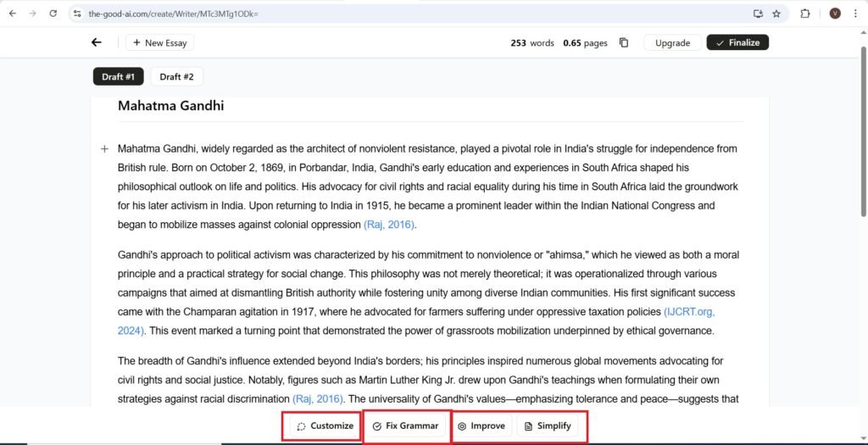Click the plus icon beside the first paragraph
The image size is (868, 445).
[104, 149]
